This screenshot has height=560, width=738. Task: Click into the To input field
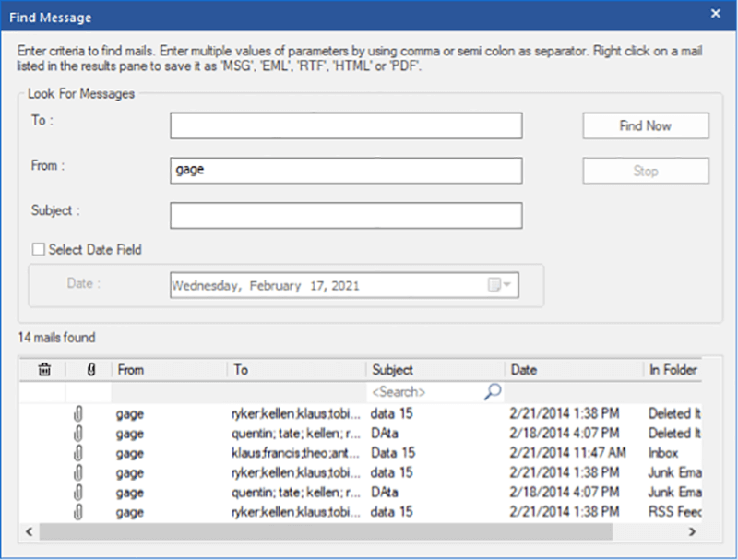[x=346, y=125]
